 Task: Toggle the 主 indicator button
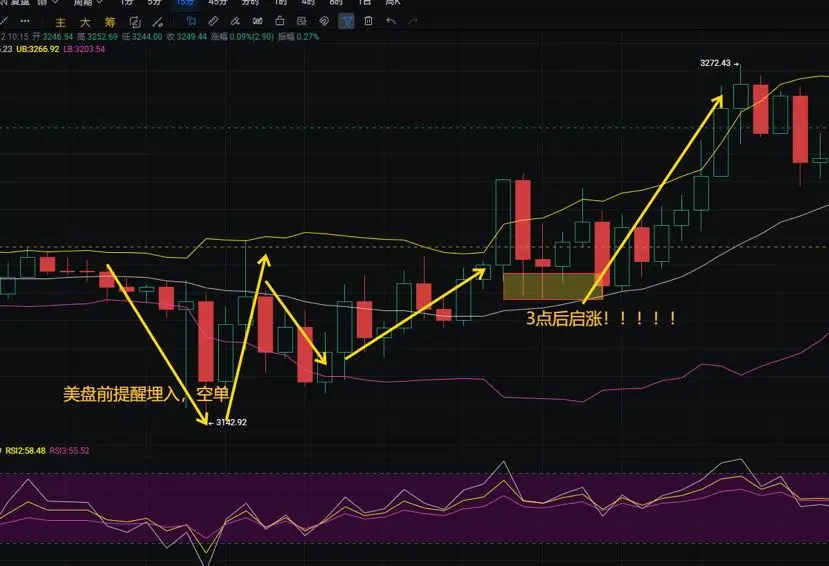point(61,22)
